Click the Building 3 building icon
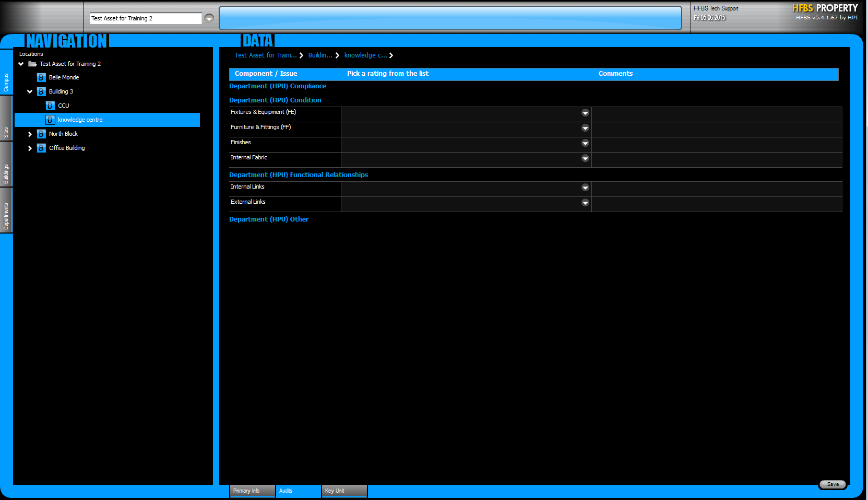Viewport: 868px width, 500px height. (x=41, y=91)
